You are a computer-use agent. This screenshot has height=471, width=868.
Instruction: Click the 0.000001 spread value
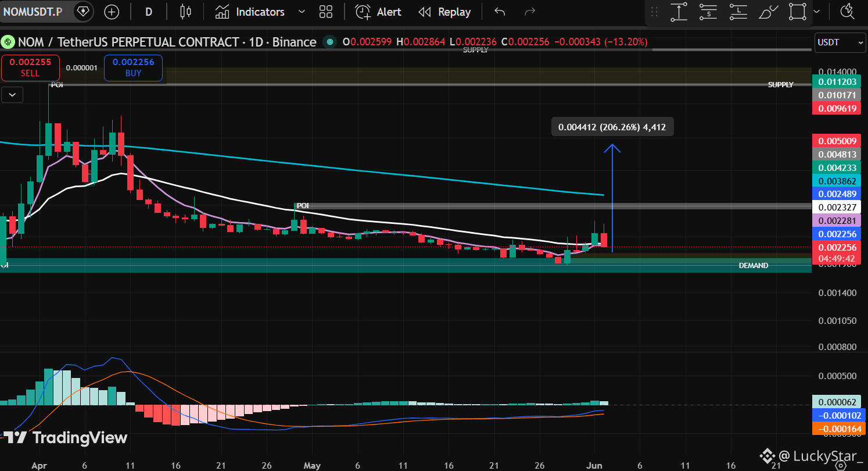point(82,68)
